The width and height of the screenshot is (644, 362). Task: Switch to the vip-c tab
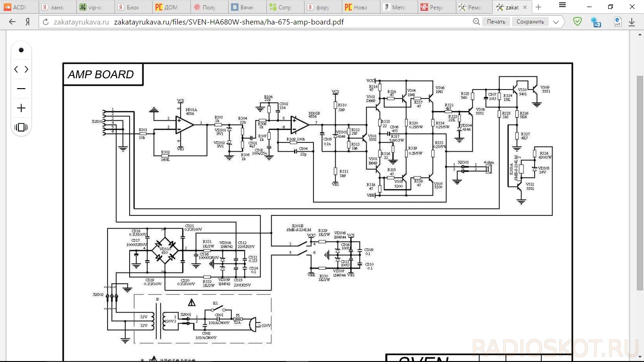95,7
